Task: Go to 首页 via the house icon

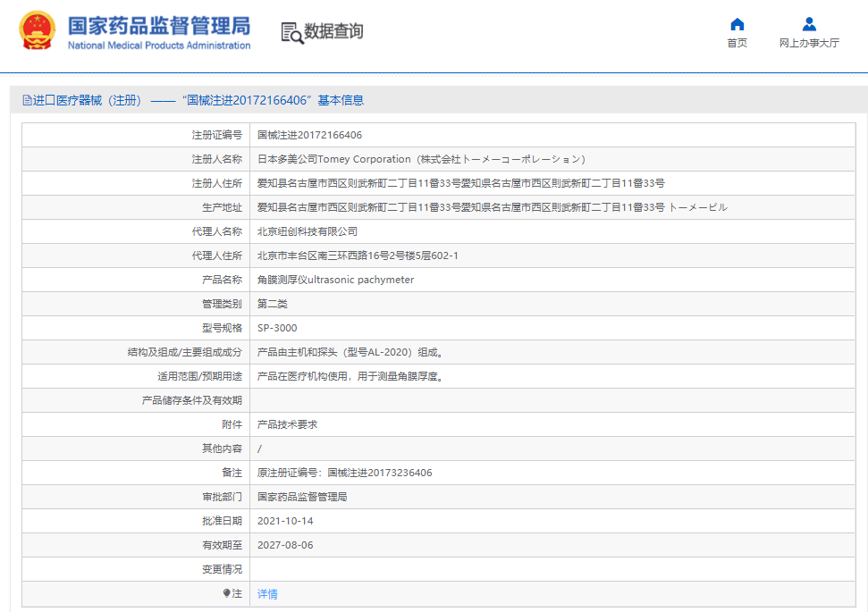Action: (x=737, y=24)
